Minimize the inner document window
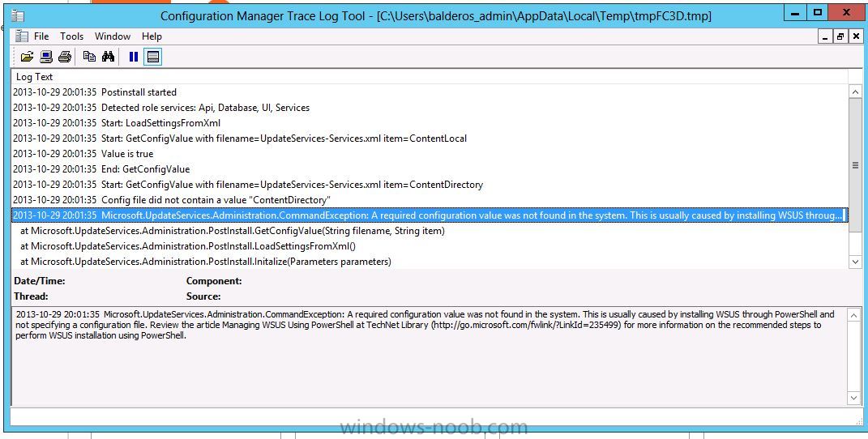This screenshot has width=868, height=439. coord(825,36)
